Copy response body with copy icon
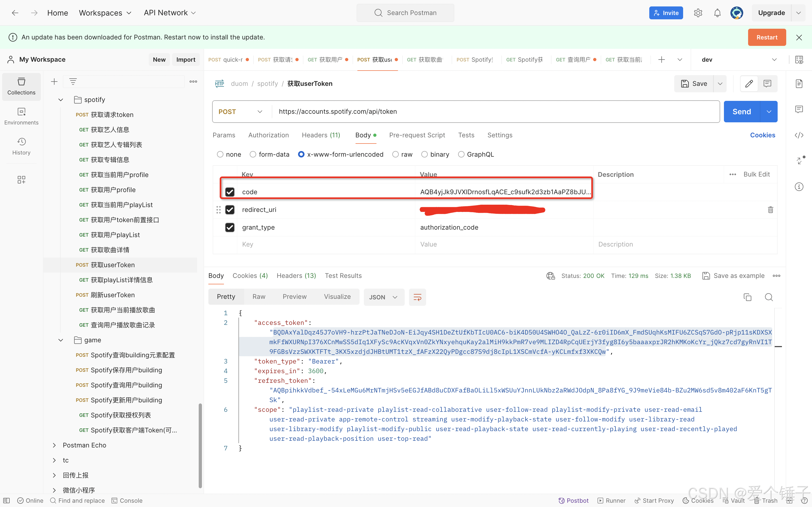 pos(747,297)
